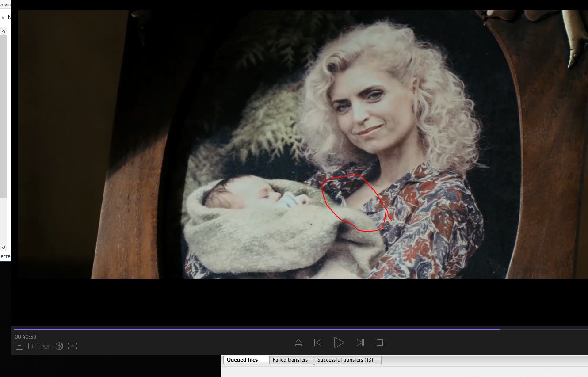The height and width of the screenshot is (377, 588).
Task: Click the 00:40:59 elapsed time display
Action: [25, 337]
